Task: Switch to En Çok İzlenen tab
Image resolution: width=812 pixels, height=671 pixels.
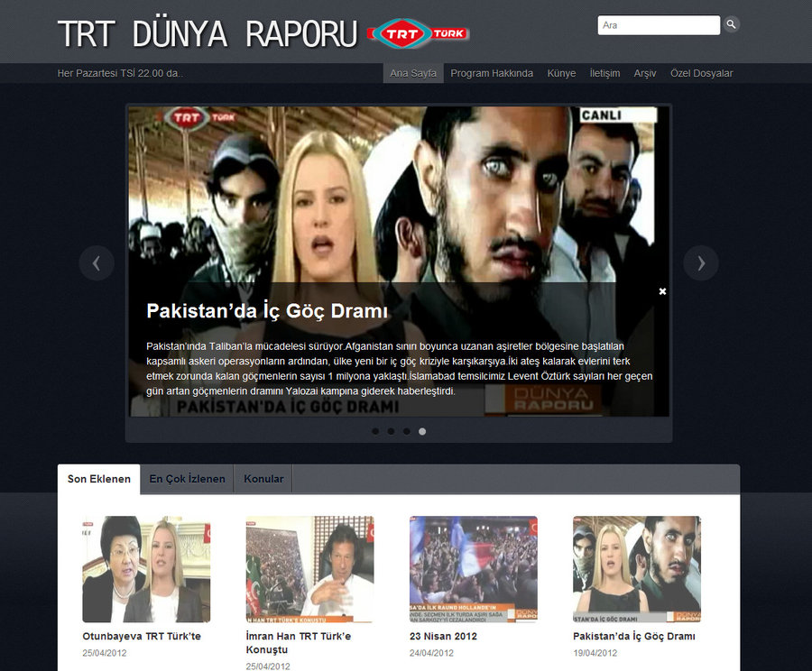Action: 187,479
